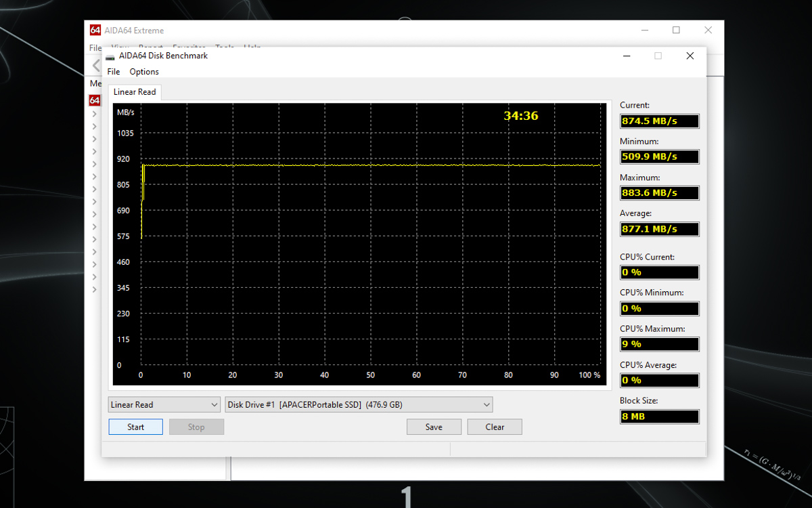Click the 50 mark on the horizontal axis

[x=370, y=375]
